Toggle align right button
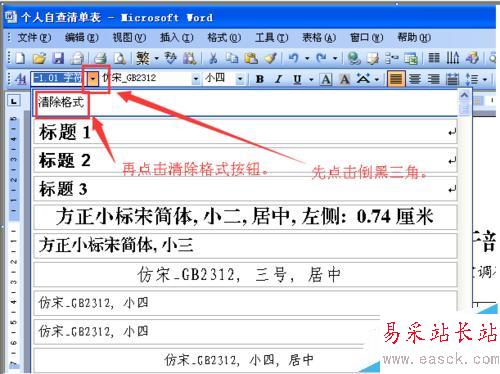500x374 pixels. [x=434, y=79]
